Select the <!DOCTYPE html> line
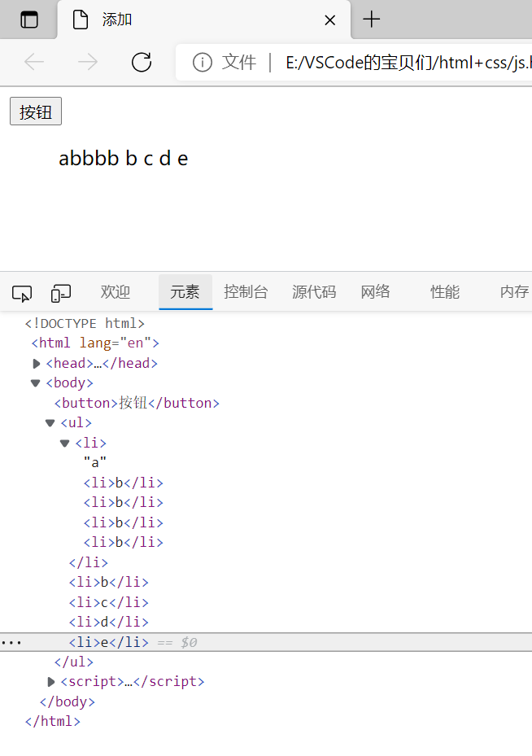The image size is (532, 756). pyautogui.click(x=85, y=323)
